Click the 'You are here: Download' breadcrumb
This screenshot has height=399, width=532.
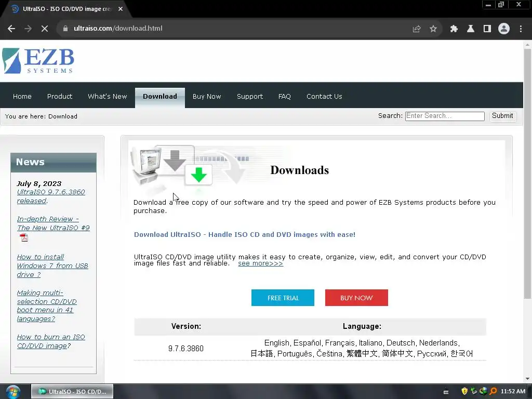41,116
